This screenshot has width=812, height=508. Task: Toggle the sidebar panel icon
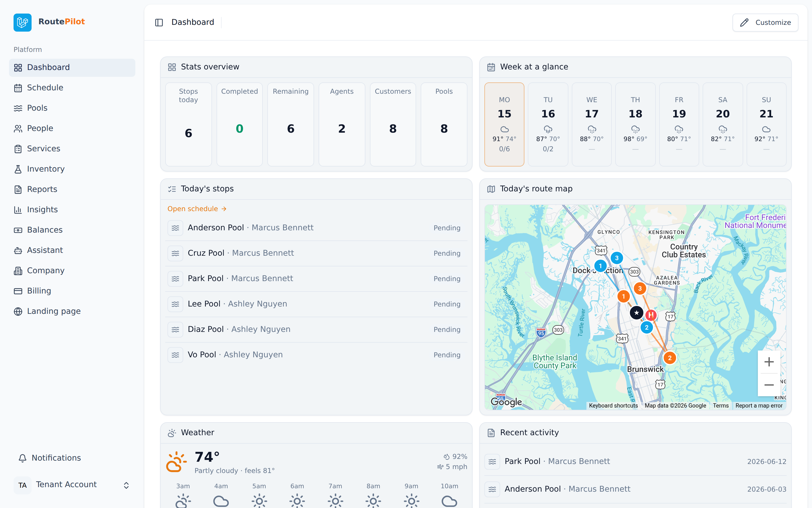point(159,23)
